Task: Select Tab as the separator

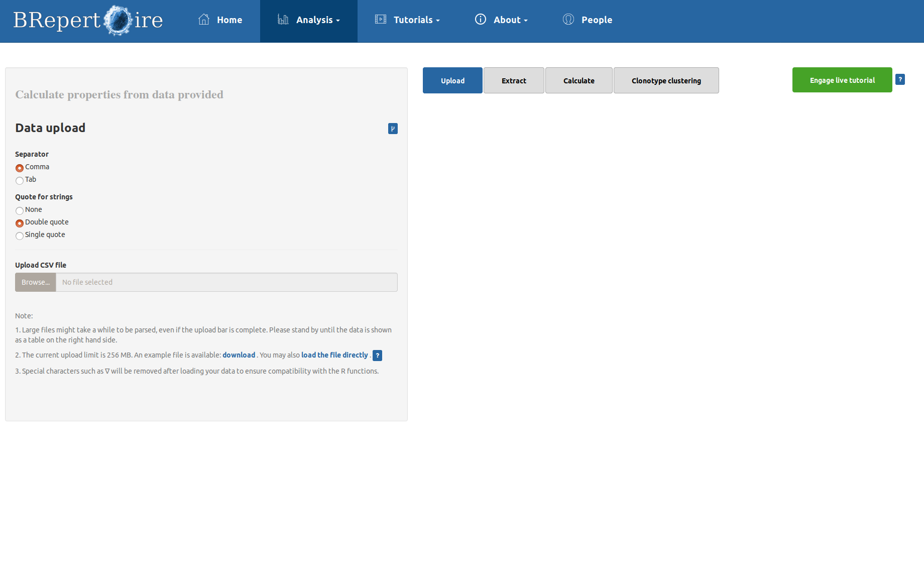Action: coord(20,180)
